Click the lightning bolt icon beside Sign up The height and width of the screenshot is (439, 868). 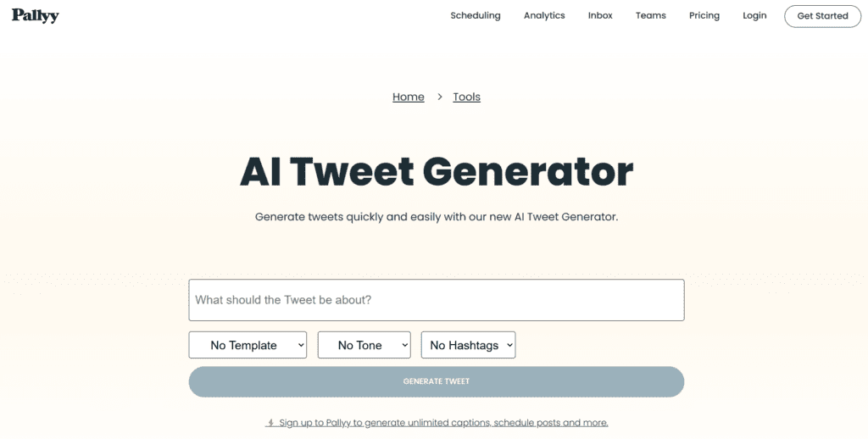(270, 423)
